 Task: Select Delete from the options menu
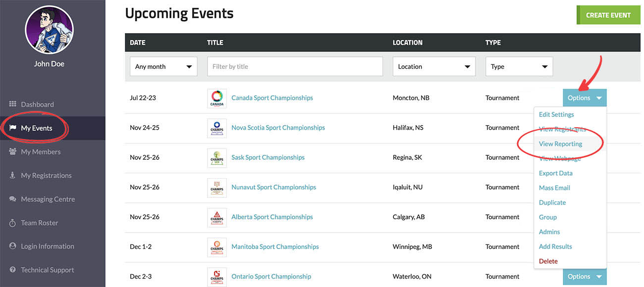click(x=548, y=261)
